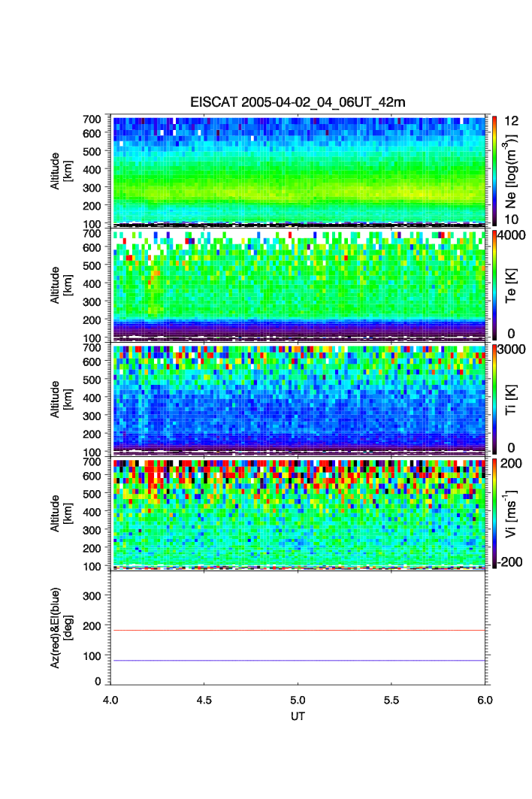Click the blue elevation line
The width and height of the screenshot is (532, 799).
pos(298,661)
